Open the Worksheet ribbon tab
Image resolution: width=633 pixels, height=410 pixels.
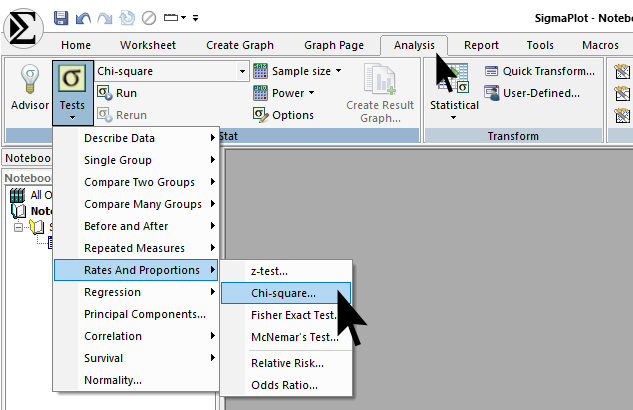[x=147, y=45]
